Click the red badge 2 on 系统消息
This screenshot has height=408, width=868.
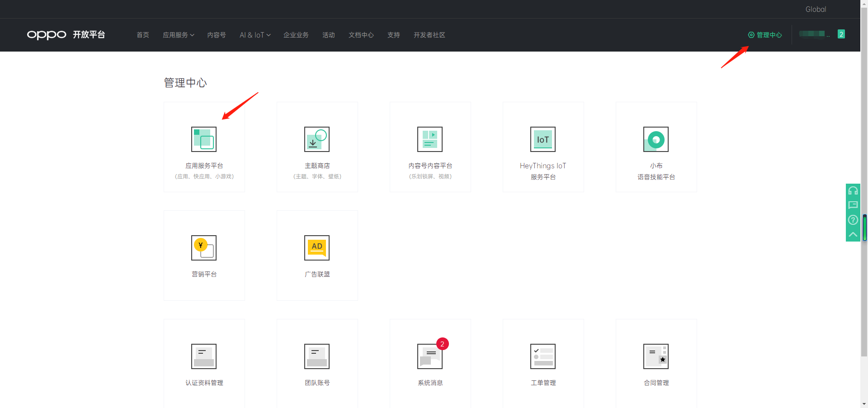(442, 344)
